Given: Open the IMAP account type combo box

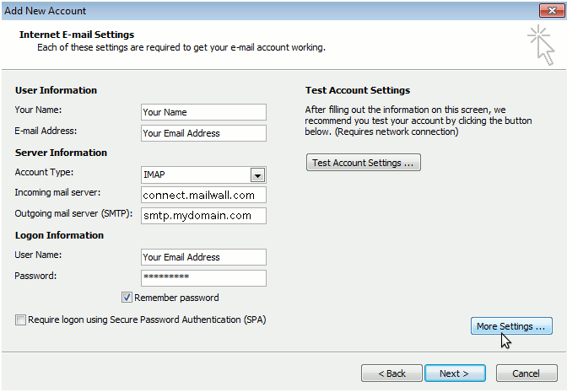Looking at the screenshot, I should [x=203, y=175].
